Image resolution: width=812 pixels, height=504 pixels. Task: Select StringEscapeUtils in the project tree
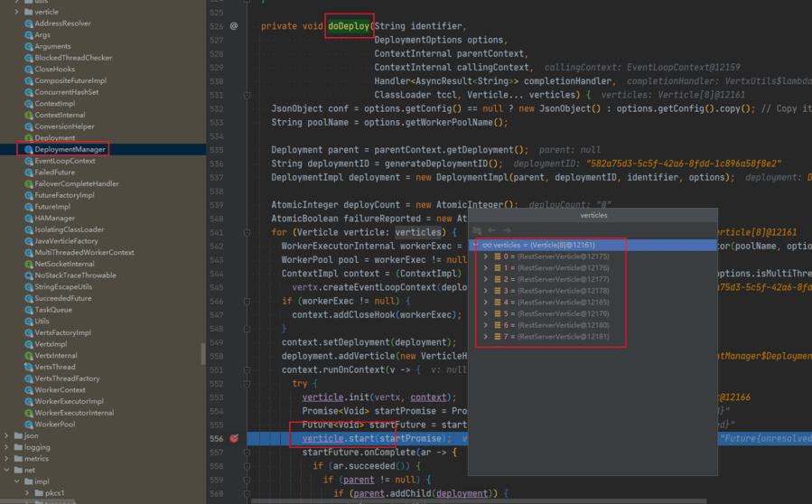click(x=64, y=286)
